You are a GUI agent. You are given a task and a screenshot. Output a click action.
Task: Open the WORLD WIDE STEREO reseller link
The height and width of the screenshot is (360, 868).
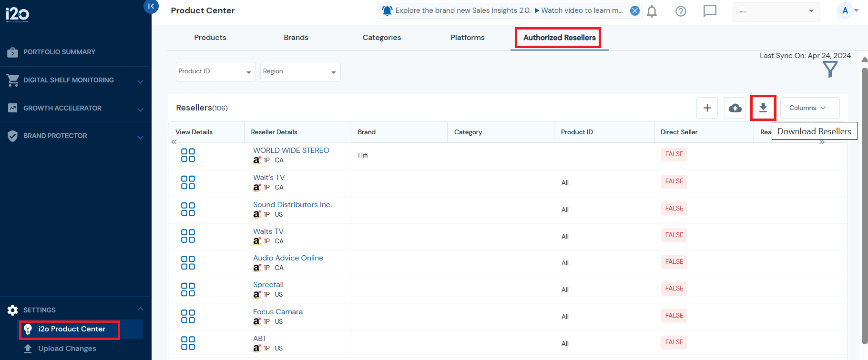pos(291,150)
